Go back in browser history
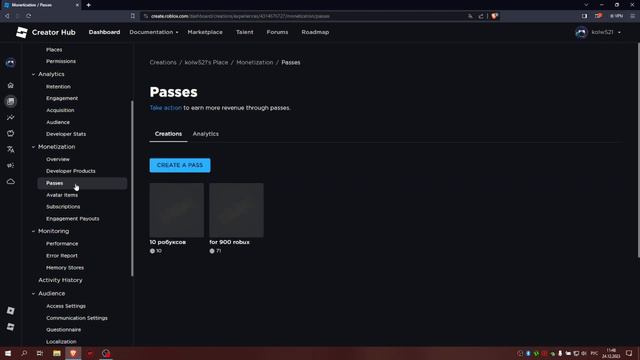This screenshot has width=640, height=360. [x=7, y=16]
